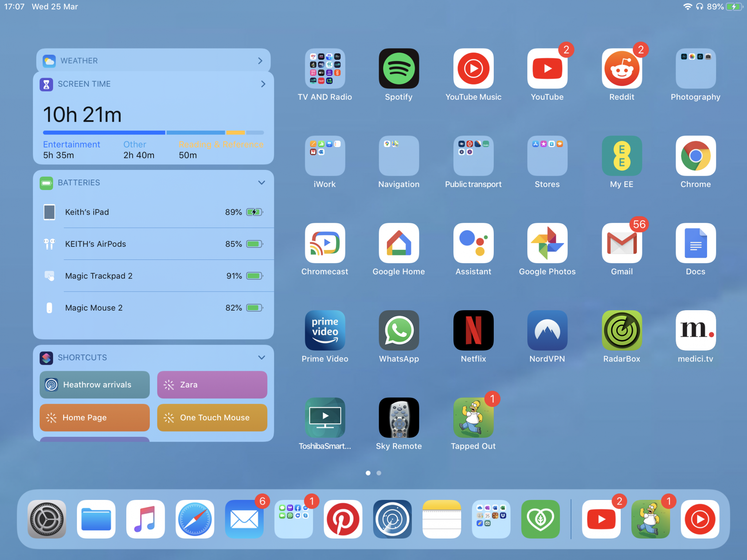Tap the status bar battery indicator
This screenshot has height=560, width=747.
pos(734,7)
